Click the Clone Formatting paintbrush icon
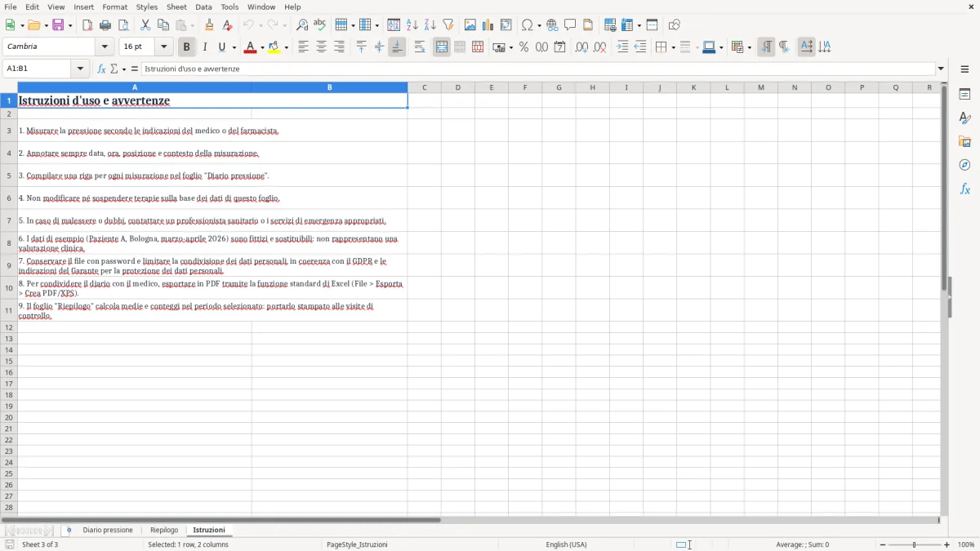 [209, 25]
